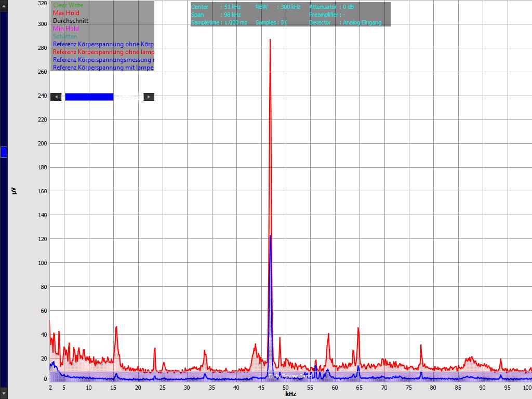Click the tallest red peak near 47 kHz

(x=270, y=41)
